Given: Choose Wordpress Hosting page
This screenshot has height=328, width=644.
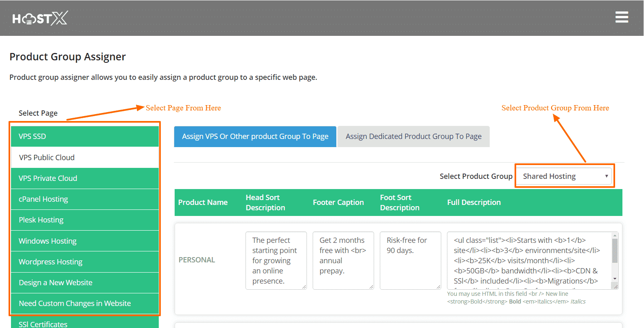Looking at the screenshot, I should [x=85, y=262].
